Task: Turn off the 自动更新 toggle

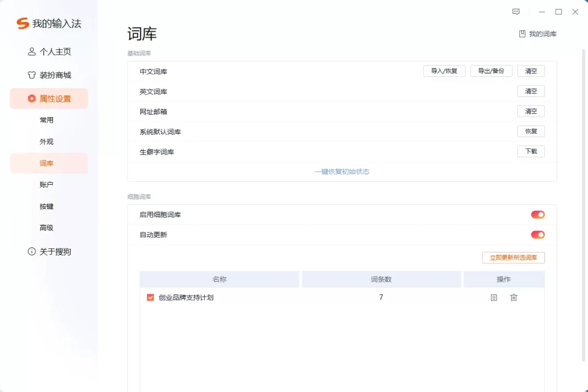Action: point(537,234)
